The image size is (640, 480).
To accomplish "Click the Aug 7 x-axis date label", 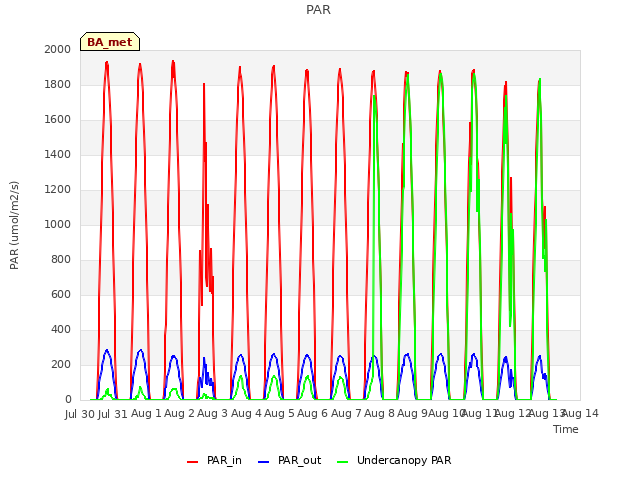I will (346, 413).
